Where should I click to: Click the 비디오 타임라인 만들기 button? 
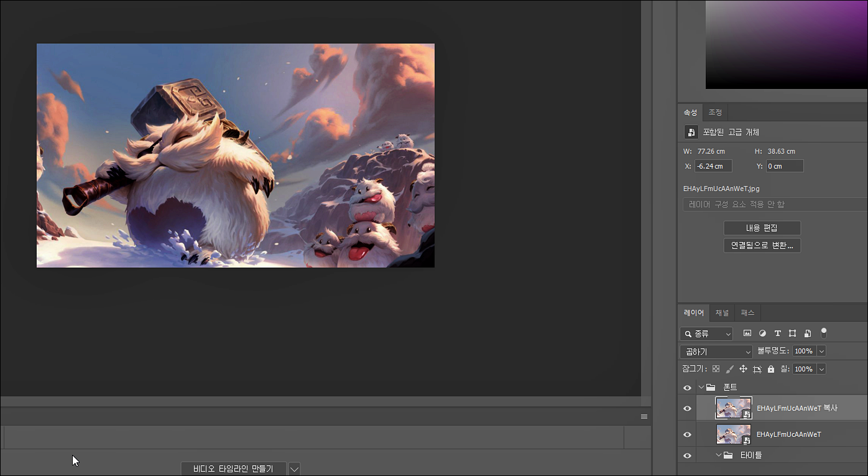click(x=233, y=469)
